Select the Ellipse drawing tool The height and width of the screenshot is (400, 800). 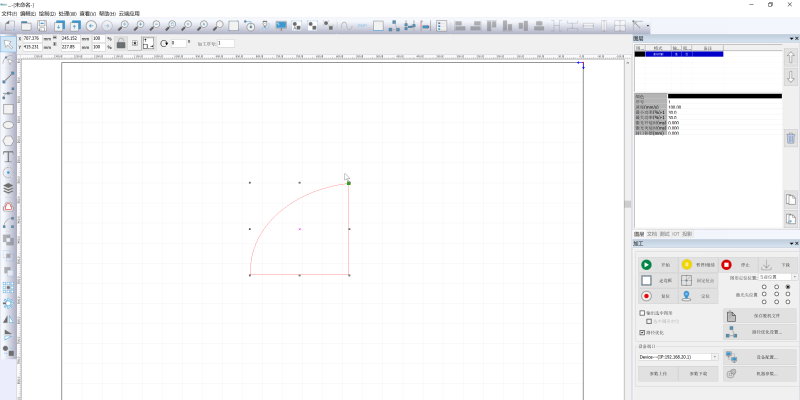click(x=8, y=125)
